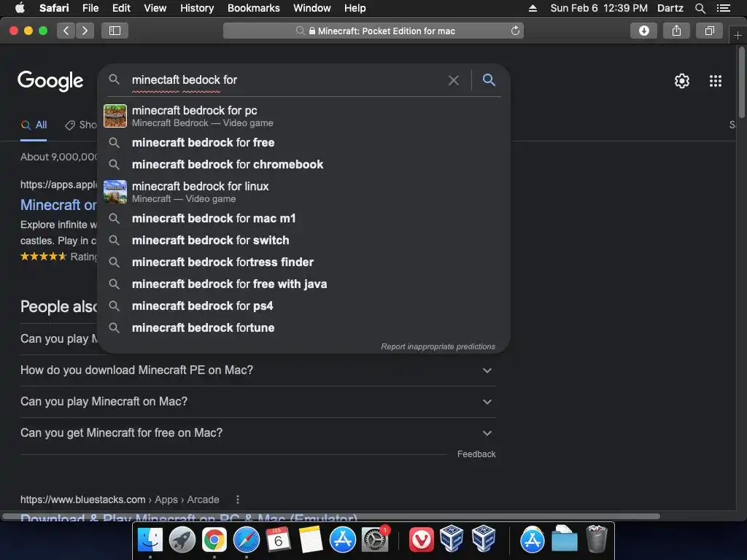The image size is (747, 560).
Task: Open the File menu
Action: pyautogui.click(x=90, y=8)
